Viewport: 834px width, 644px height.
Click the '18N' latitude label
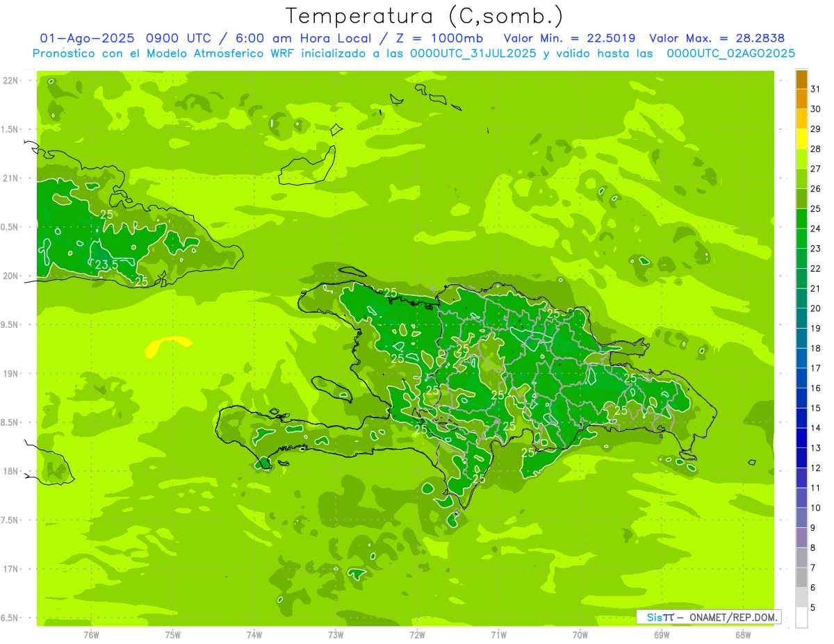point(10,471)
